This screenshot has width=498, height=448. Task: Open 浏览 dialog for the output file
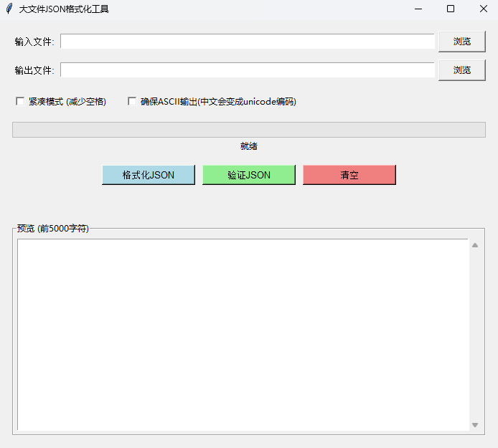(461, 70)
